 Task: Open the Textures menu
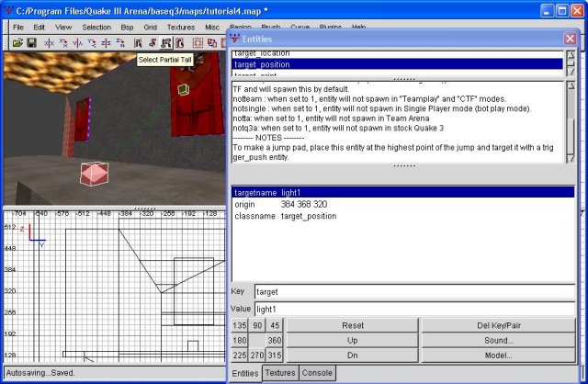(181, 28)
